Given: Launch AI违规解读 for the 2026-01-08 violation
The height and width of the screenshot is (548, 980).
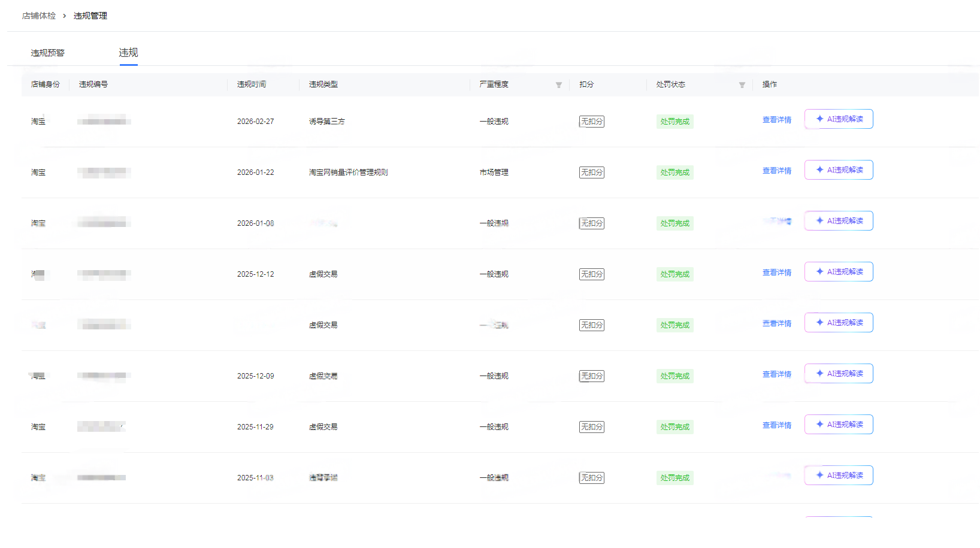Looking at the screenshot, I should click(839, 221).
